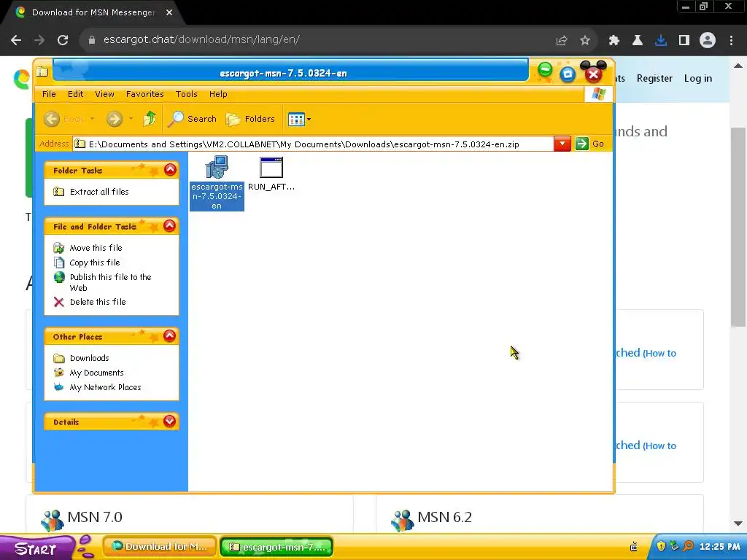Open Chrome profile avatar
Viewport: 747px width, 560px height.
[708, 41]
